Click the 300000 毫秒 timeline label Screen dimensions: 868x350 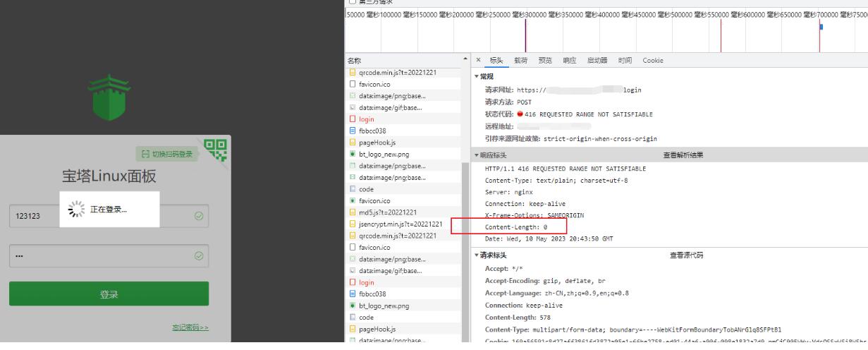click(545, 14)
